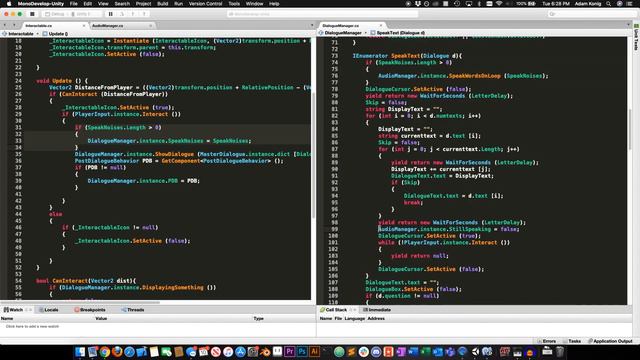Open the Tools menu

(x=234, y=4)
